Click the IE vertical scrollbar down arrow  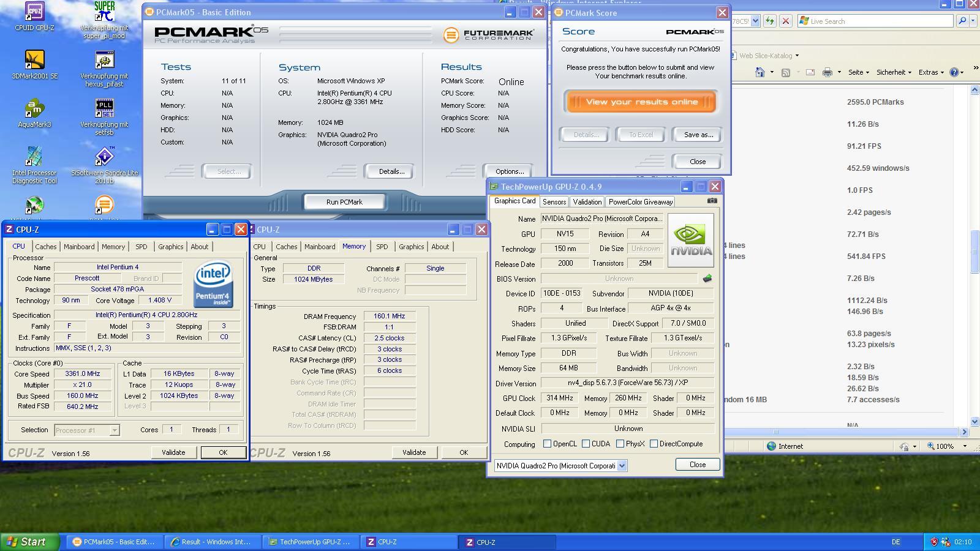[974, 422]
